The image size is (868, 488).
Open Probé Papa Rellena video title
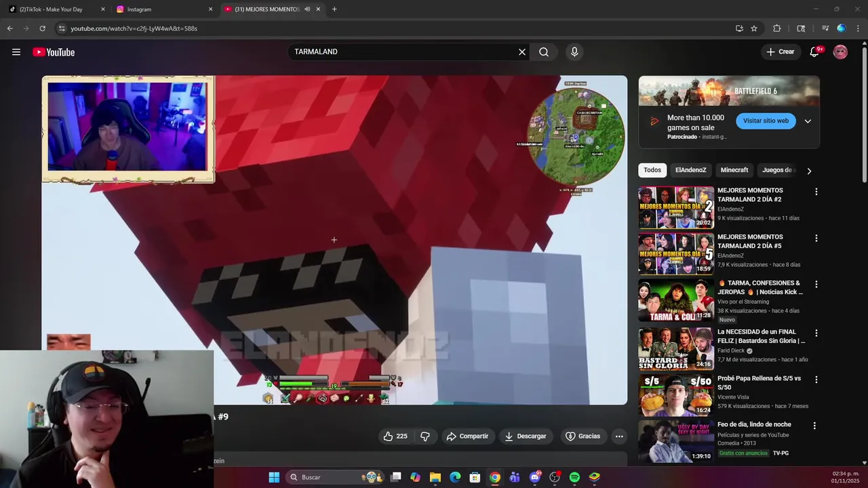(759, 382)
